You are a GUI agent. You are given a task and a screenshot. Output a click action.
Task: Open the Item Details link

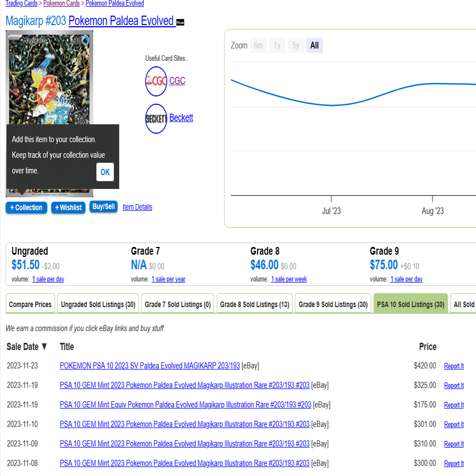click(x=138, y=207)
